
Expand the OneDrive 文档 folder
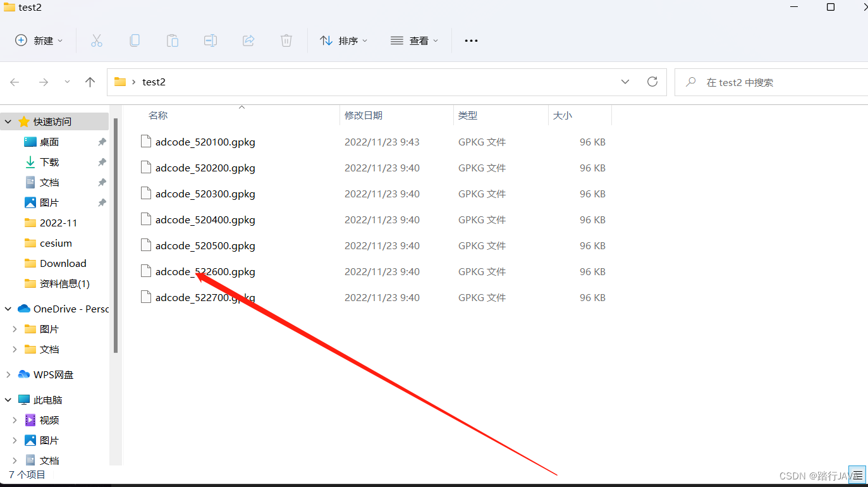click(15, 349)
